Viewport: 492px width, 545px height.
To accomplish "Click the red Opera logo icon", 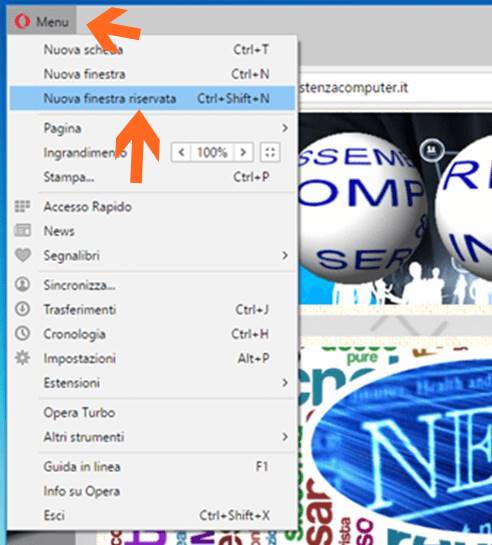I will click(x=23, y=21).
